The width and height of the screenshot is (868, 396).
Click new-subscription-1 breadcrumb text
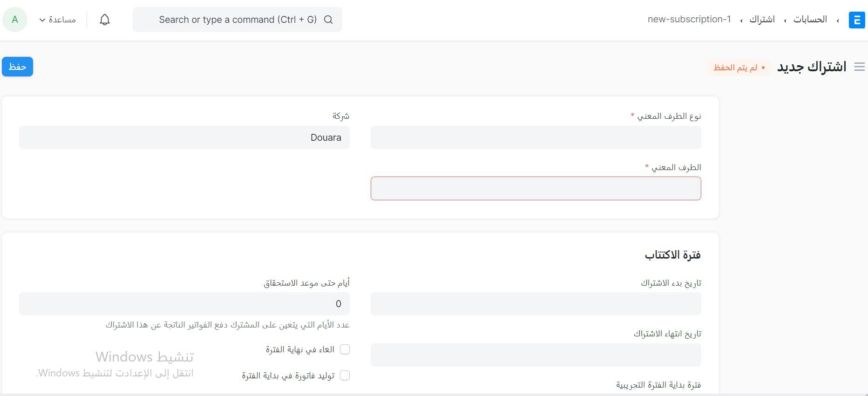tap(689, 19)
